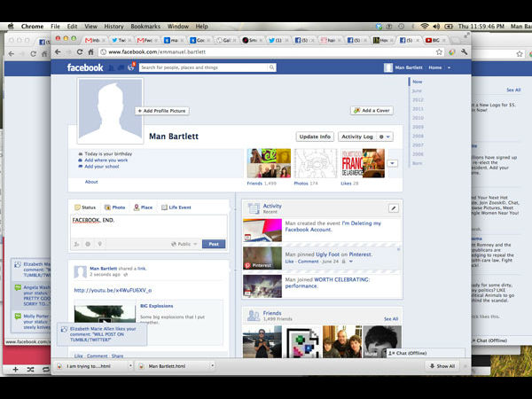Jump to Born on the timeline
Image resolution: width=532 pixels, height=399 pixels.
click(x=417, y=163)
